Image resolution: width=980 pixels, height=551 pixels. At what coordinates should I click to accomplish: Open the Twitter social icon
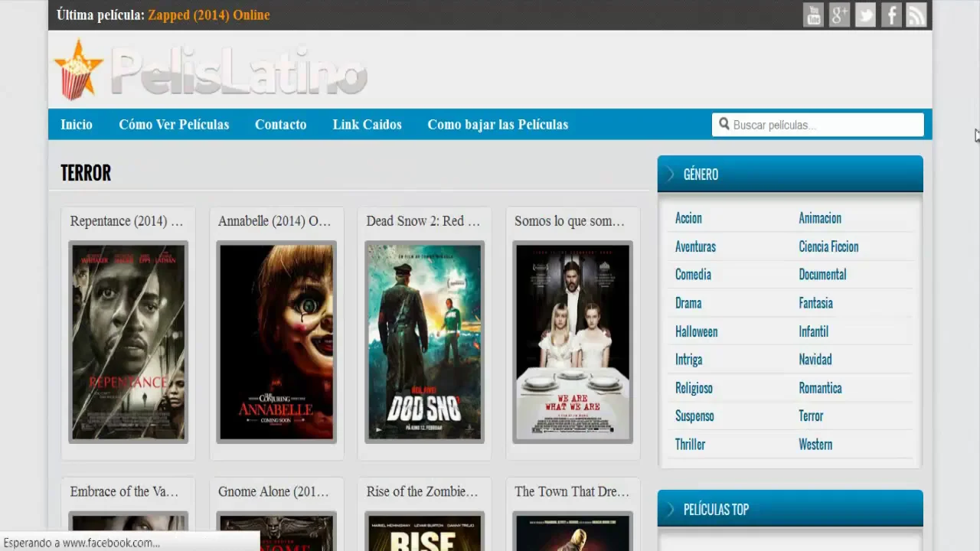tap(865, 15)
